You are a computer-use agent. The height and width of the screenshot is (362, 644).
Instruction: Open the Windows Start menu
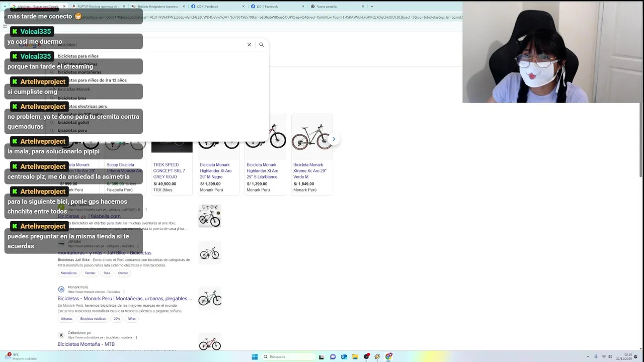click(x=255, y=357)
